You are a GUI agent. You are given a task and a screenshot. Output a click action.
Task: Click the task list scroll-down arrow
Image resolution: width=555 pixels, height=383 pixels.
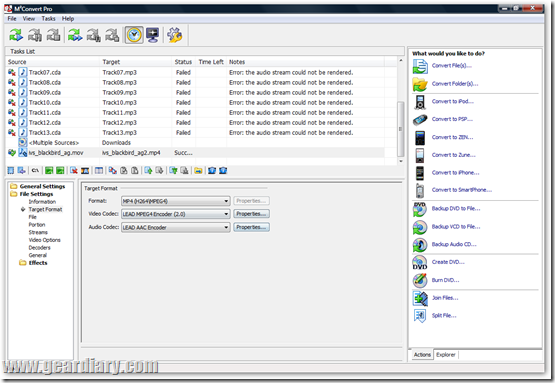pos(400,161)
